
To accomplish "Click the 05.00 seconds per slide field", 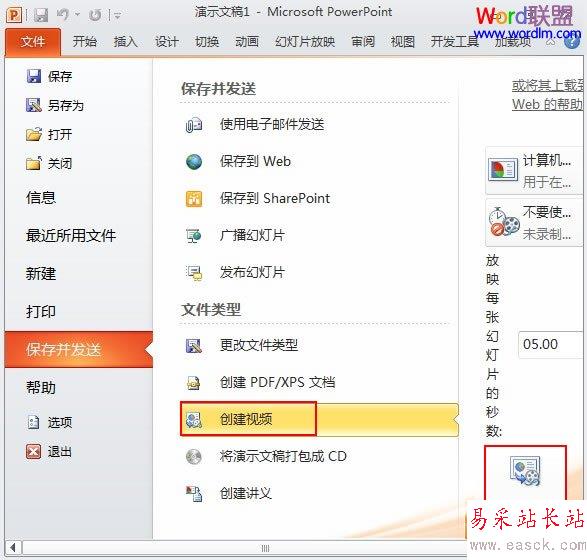I will click(551, 344).
